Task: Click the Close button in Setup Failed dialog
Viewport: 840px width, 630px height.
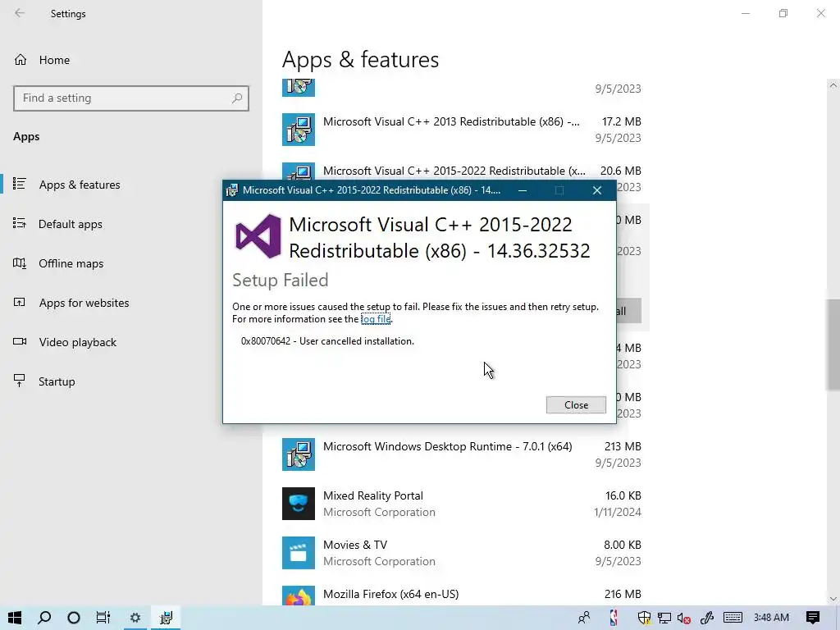Action: pyautogui.click(x=576, y=405)
